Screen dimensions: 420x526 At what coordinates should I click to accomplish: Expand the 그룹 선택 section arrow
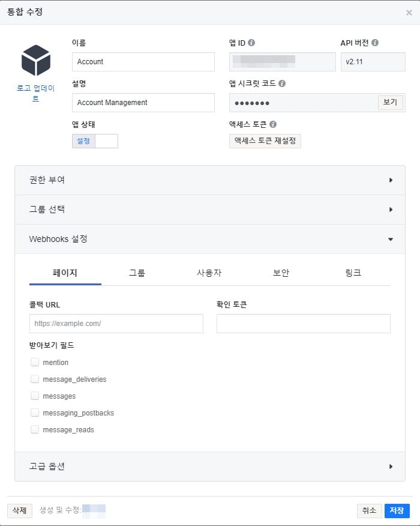coord(391,210)
